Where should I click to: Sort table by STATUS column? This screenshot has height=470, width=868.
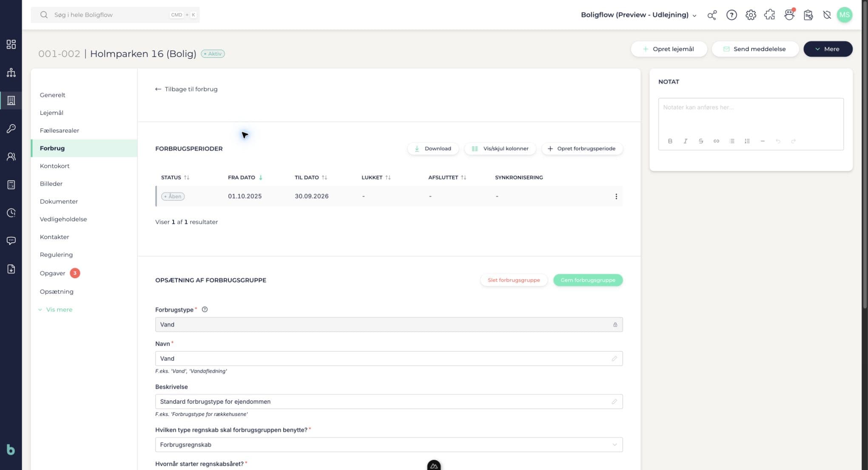tap(175, 177)
